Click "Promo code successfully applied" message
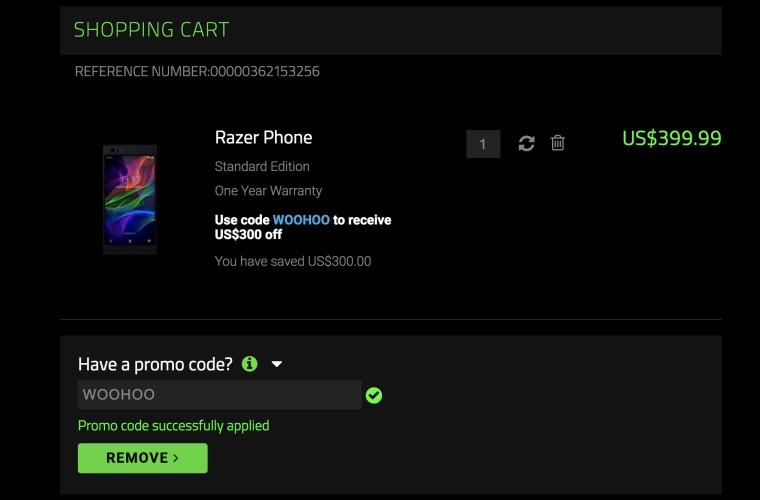Image resolution: width=760 pixels, height=500 pixels. (173, 425)
